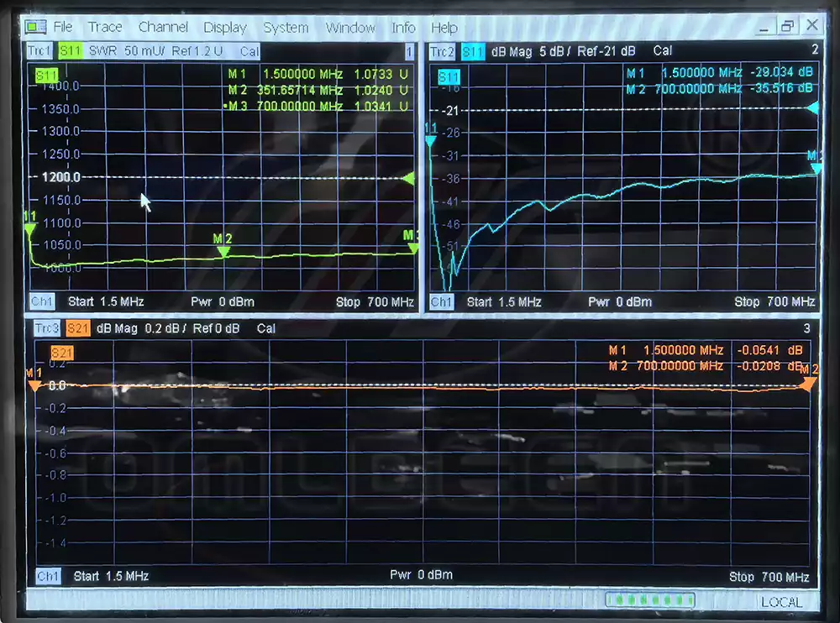
Task: Click Ref -21 dB in Trc2 header
Action: click(606, 51)
